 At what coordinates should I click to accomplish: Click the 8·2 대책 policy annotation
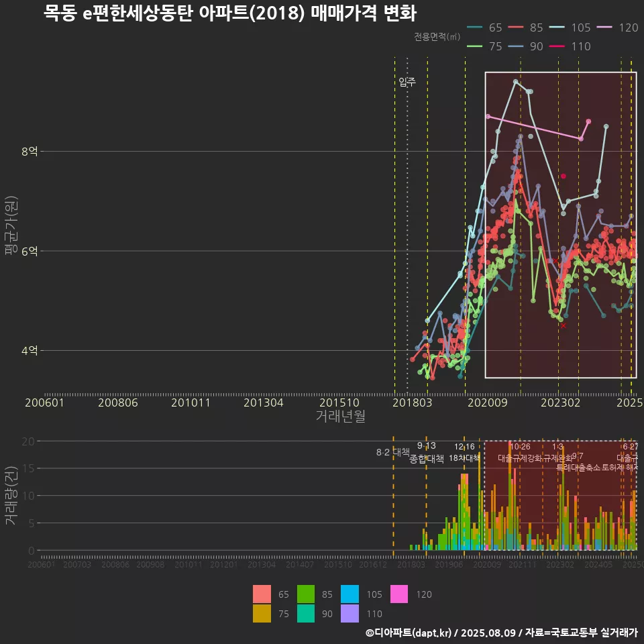(x=393, y=452)
